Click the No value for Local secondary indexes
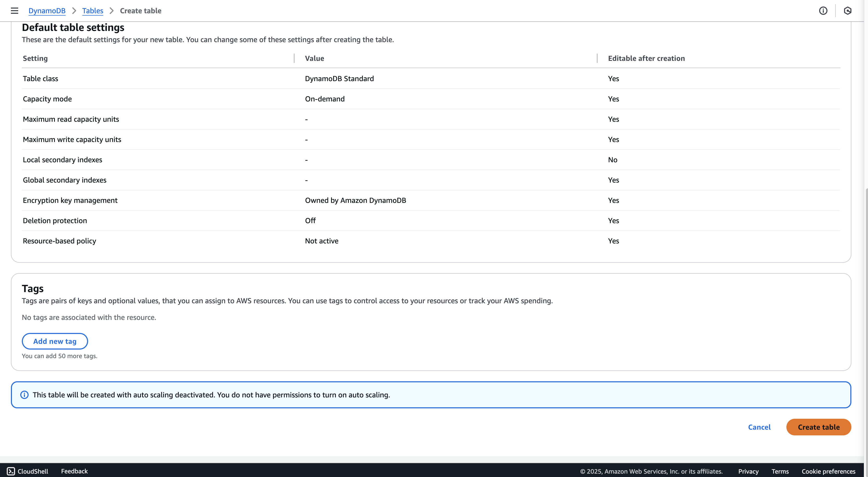The image size is (868, 477). click(x=613, y=159)
